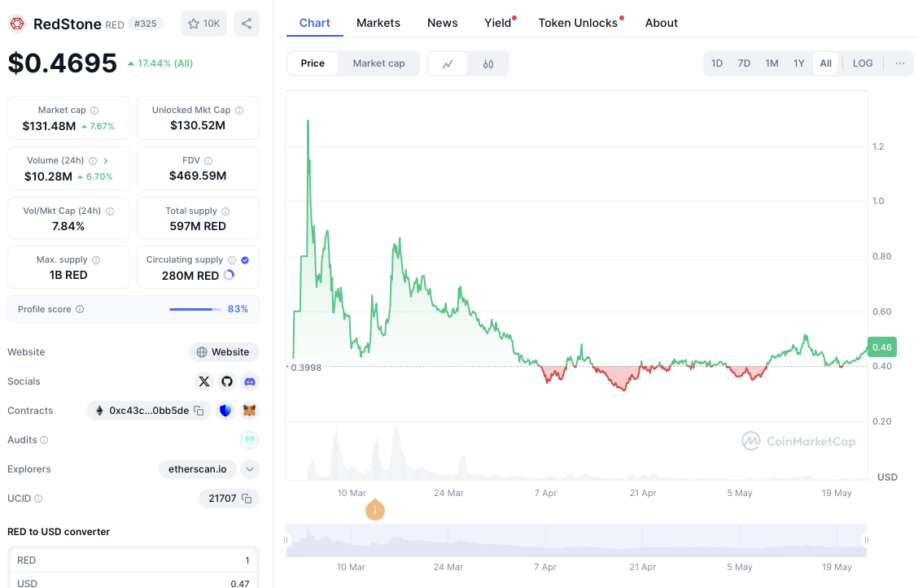Screen dimensions: 918x588
Task: Show Unlocked Mkt Cap info icon
Action: point(239,110)
